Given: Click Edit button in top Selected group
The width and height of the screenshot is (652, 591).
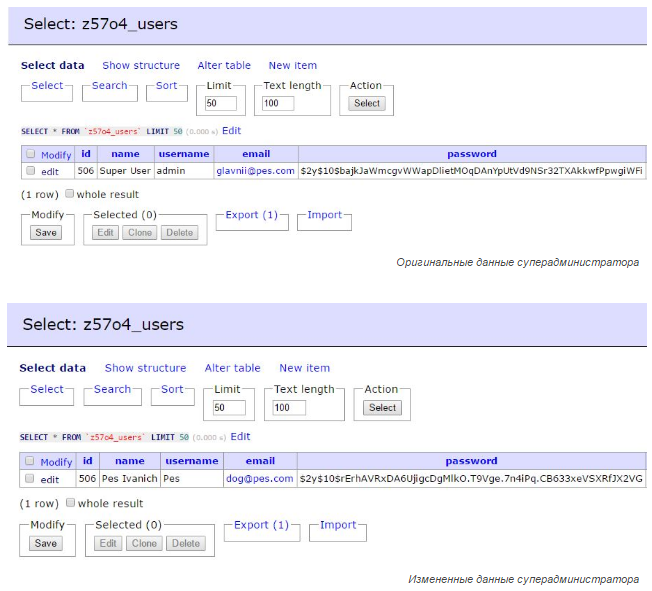Looking at the screenshot, I should (x=105, y=232).
